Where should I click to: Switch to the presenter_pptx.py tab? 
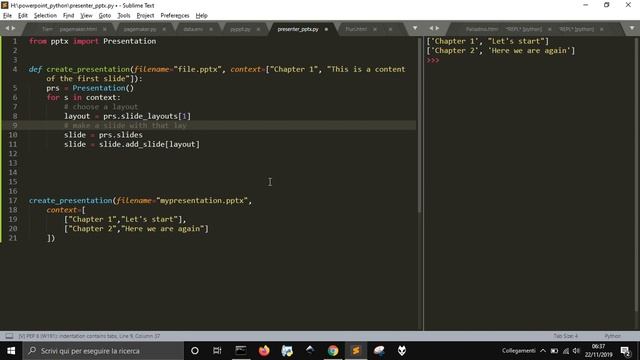click(x=298, y=29)
